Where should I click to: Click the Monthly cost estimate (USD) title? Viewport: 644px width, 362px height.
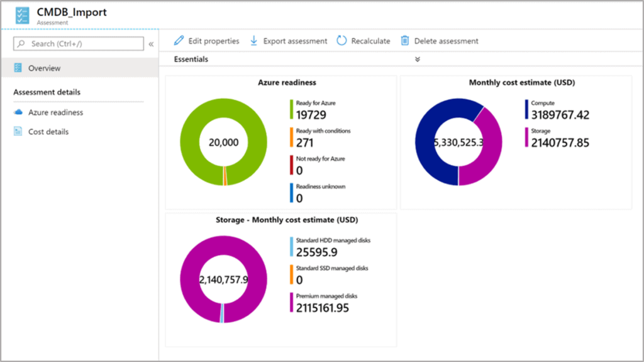point(521,82)
